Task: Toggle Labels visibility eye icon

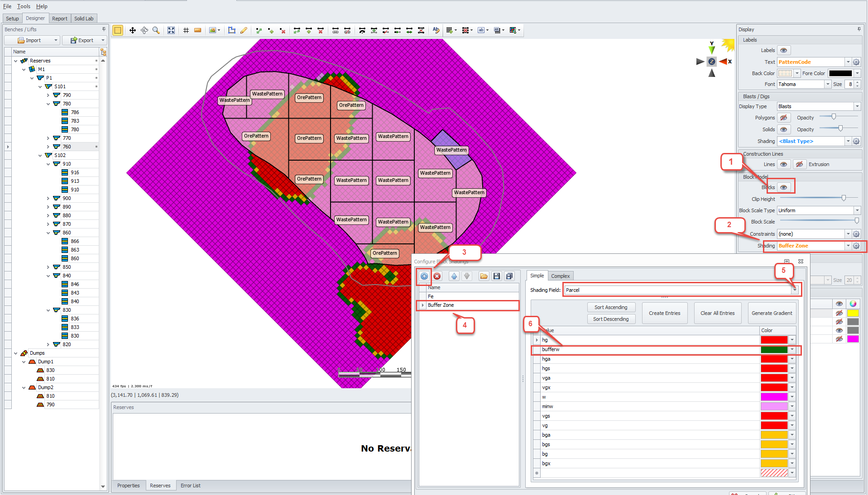Action: (784, 50)
